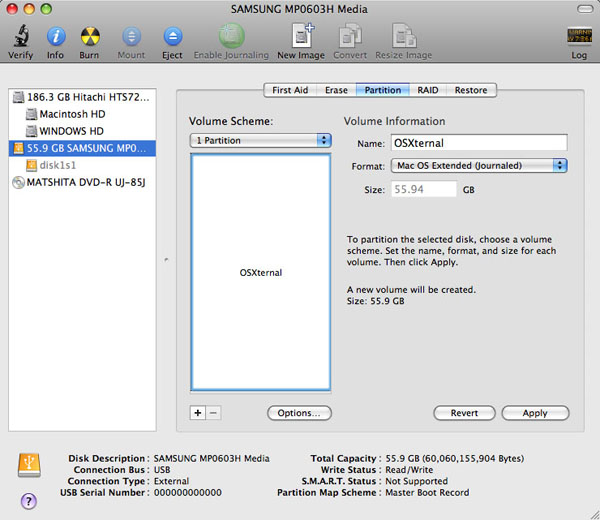The image size is (600, 520).
Task: Click the Resize Image toolbar icon
Action: pyautogui.click(x=404, y=36)
